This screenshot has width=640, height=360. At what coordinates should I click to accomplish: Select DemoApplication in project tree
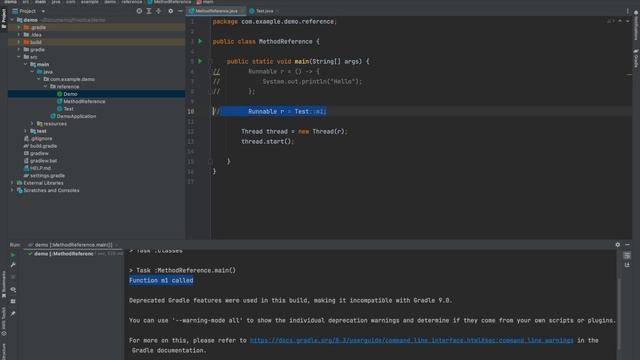[73, 116]
